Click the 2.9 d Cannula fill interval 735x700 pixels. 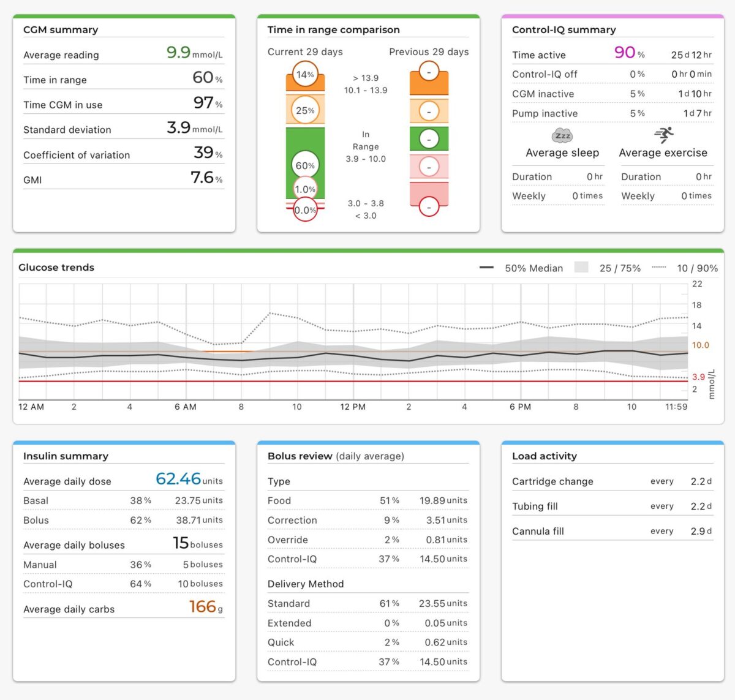click(x=701, y=531)
